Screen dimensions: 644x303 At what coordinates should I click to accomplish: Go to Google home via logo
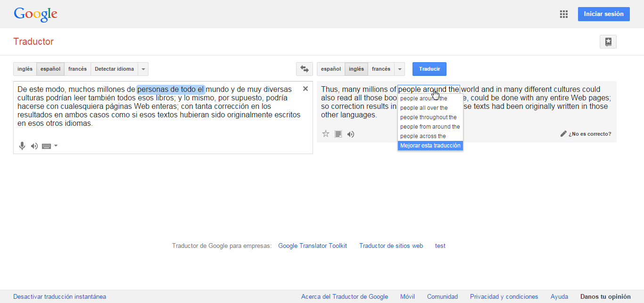(36, 14)
